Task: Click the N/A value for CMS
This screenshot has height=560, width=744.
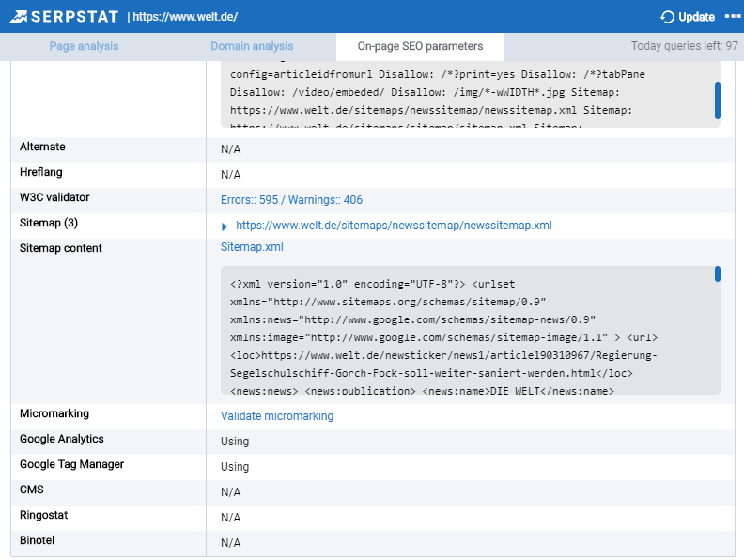Action: pyautogui.click(x=230, y=492)
